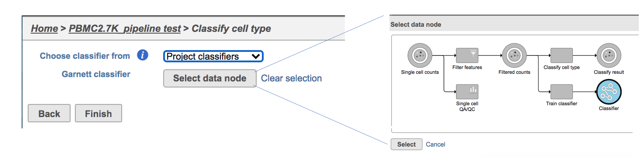644x162 pixels.
Task: Click the Filtered counts data node
Action: click(x=514, y=56)
